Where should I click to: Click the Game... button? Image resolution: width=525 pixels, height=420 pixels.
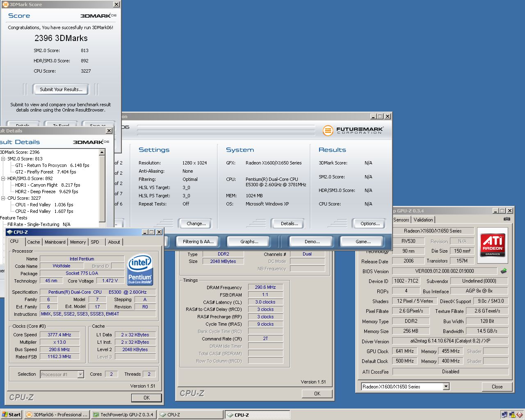[x=363, y=242]
